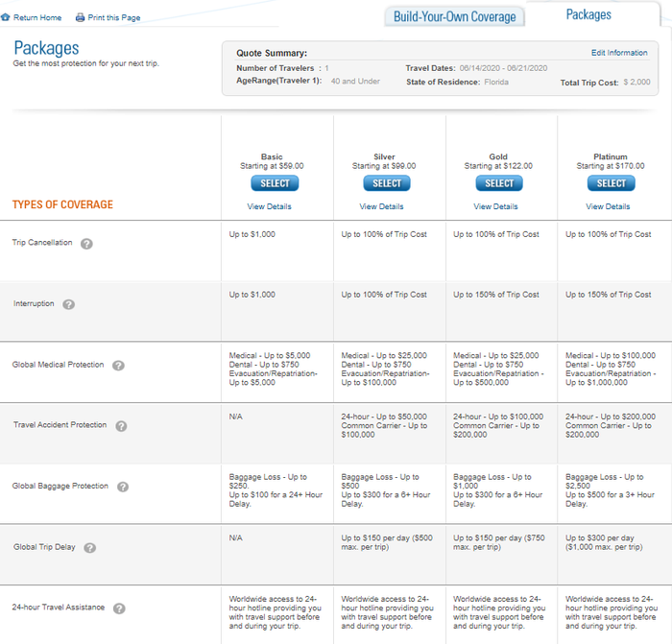Image resolution: width=672 pixels, height=644 pixels.
Task: Click Gold 'Starting at $122.00' price text
Action: [x=498, y=166]
